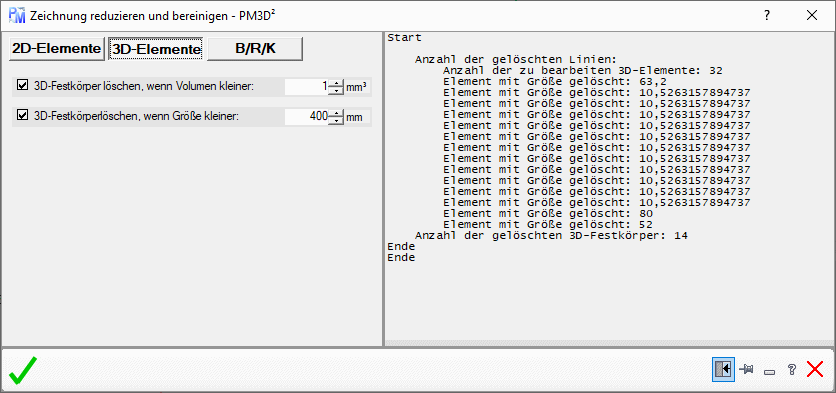Uncheck 3D-Festkörper löschen wenn Volumen kleiner

click(22, 85)
